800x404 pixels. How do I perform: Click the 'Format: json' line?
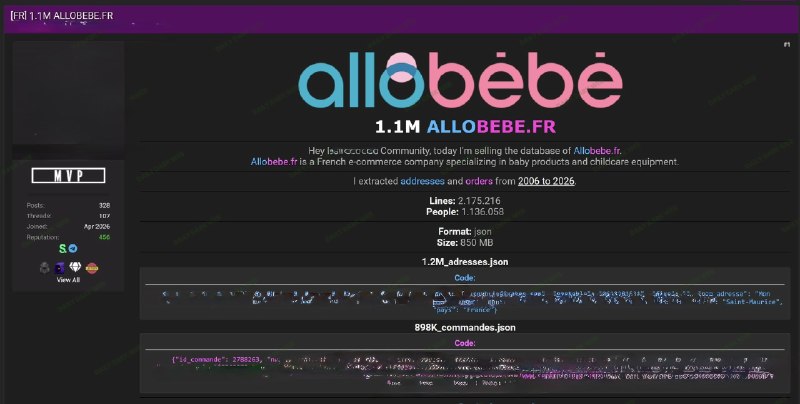[465, 232]
